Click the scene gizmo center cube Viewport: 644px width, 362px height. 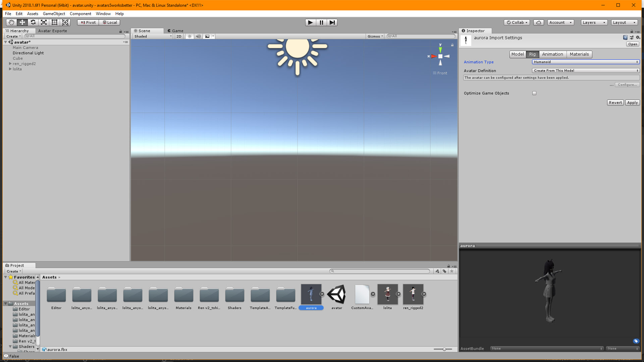tap(440, 56)
